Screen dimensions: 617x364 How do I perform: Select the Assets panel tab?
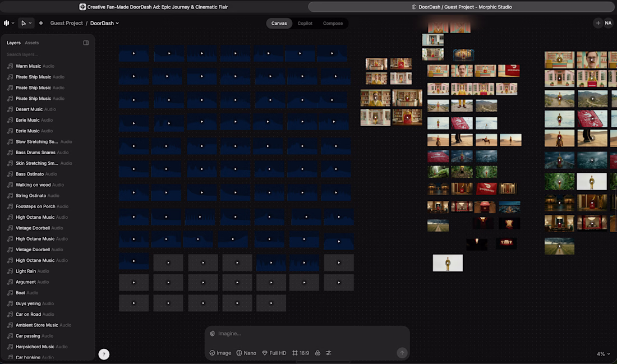[32, 43]
